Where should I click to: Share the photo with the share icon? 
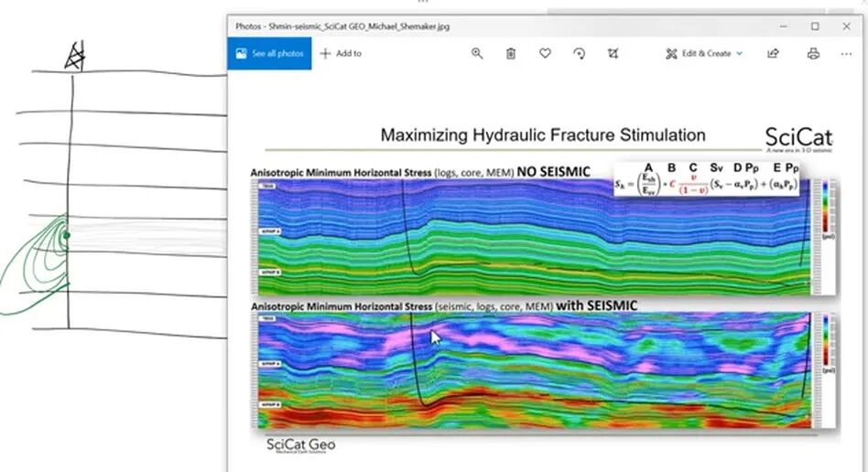coord(773,54)
